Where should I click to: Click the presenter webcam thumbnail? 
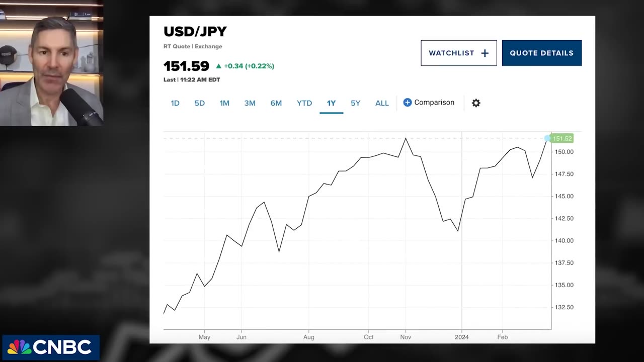[51, 63]
